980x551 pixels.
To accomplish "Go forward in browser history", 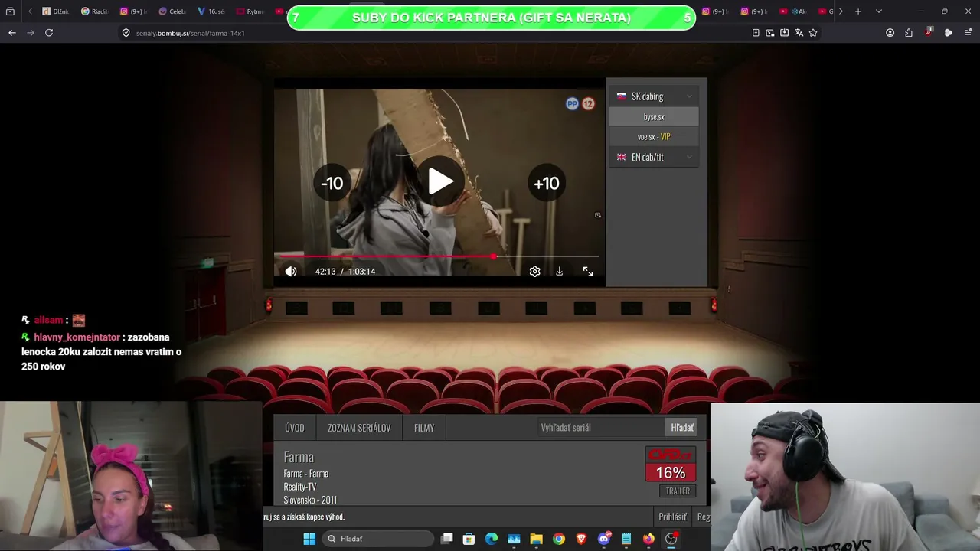I will (x=31, y=33).
